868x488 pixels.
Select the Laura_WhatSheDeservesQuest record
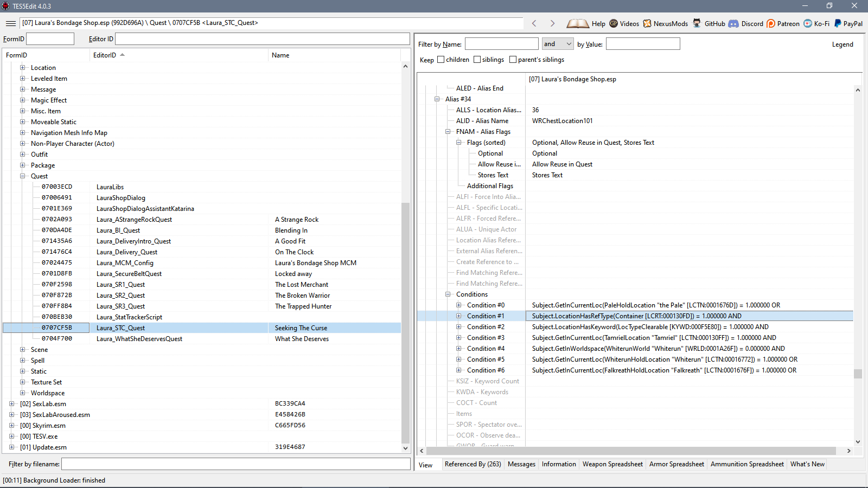202,339
